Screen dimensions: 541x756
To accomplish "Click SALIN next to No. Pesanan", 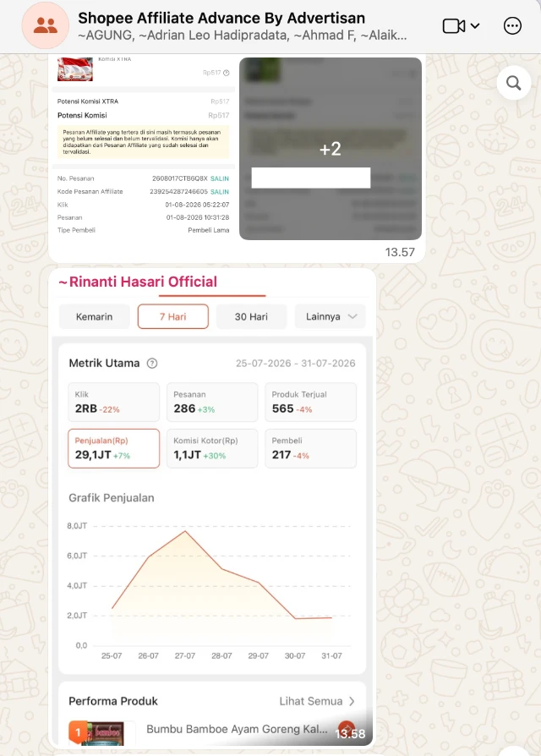I will click(220, 178).
